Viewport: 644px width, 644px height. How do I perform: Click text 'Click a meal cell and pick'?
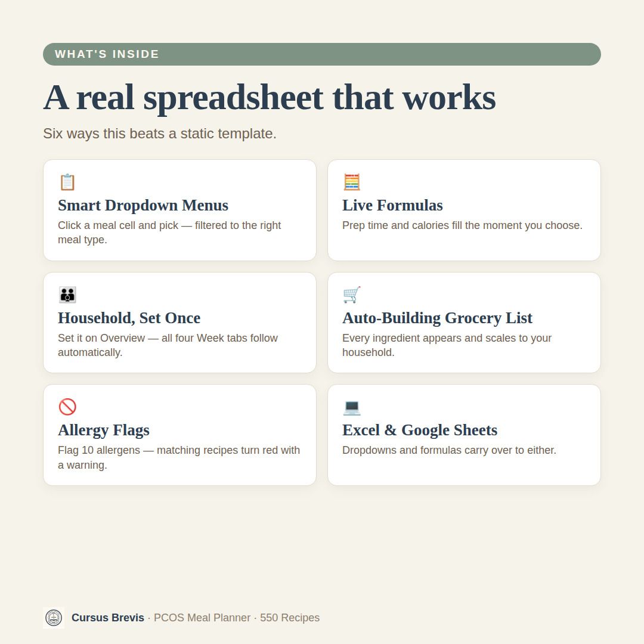[x=118, y=225]
